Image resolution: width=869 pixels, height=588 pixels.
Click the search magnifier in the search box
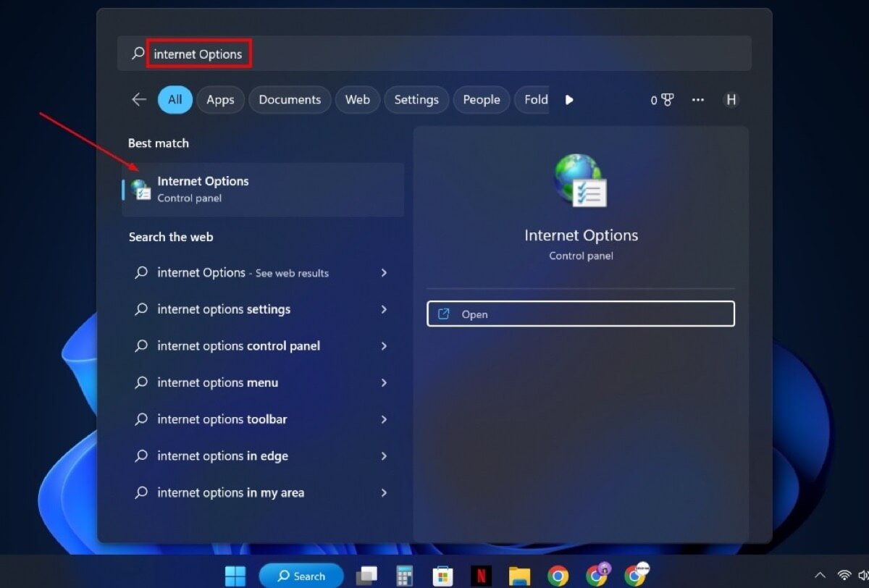(136, 53)
